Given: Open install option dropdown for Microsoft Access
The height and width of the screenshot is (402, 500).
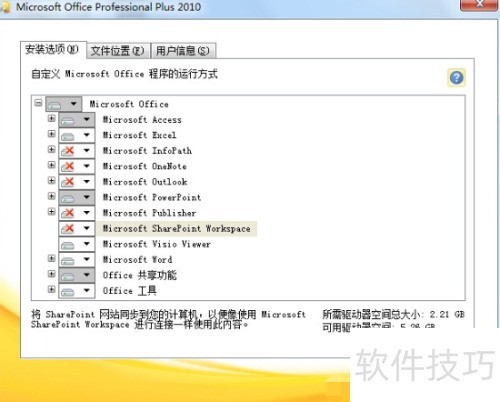Looking at the screenshot, I should [x=77, y=120].
